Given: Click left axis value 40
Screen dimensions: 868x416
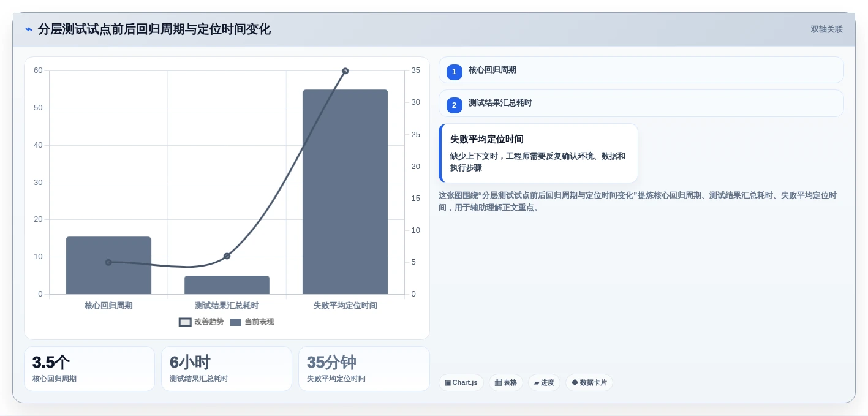Looking at the screenshot, I should pyautogui.click(x=38, y=145).
